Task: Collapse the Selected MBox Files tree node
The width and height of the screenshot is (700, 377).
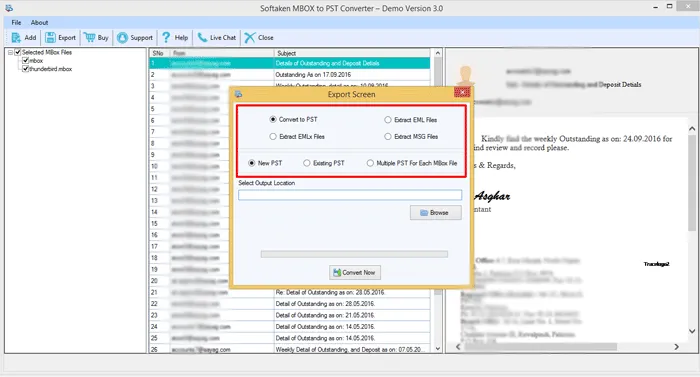Action: point(10,52)
